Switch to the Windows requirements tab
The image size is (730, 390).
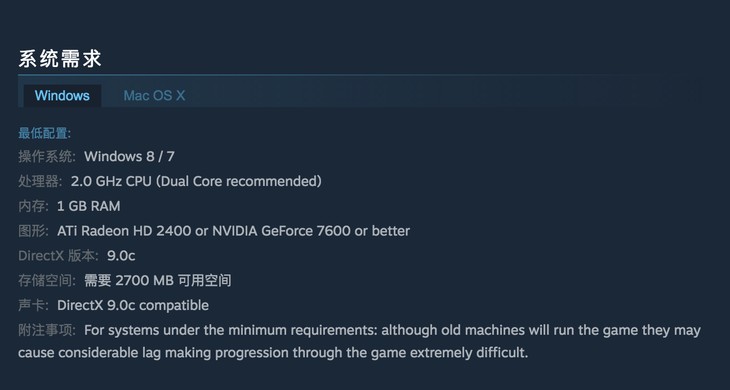click(x=62, y=95)
